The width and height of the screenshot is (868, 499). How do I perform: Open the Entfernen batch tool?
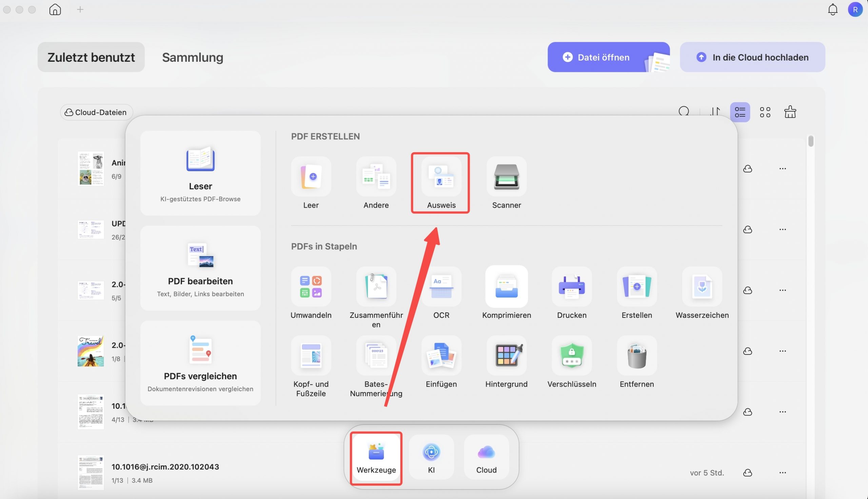(x=636, y=356)
